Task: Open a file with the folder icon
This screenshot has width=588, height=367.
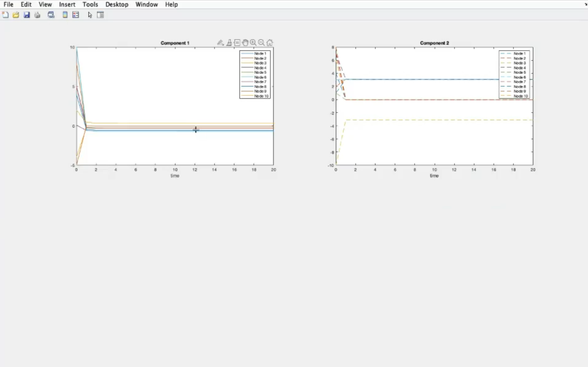Action: [x=16, y=15]
